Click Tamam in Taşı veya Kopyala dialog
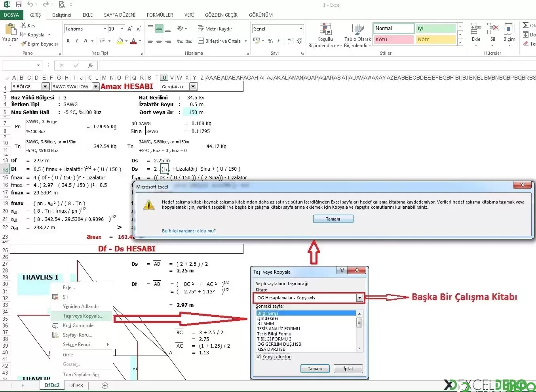The width and height of the screenshot is (536, 392). [x=315, y=369]
